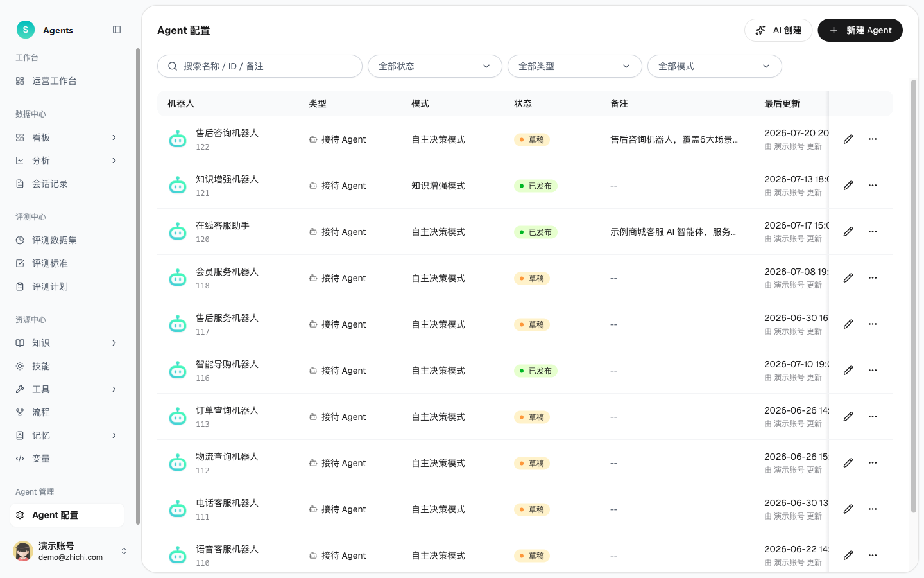Expand the 工具 sidebar submenu
Viewport: 924px width, 578px height.
coord(114,389)
